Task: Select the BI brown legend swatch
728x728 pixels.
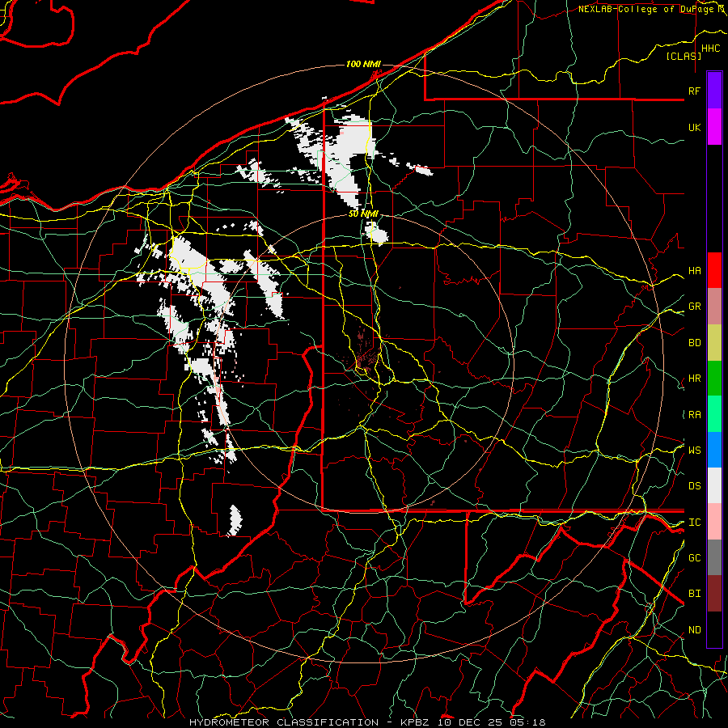Action: click(x=714, y=594)
